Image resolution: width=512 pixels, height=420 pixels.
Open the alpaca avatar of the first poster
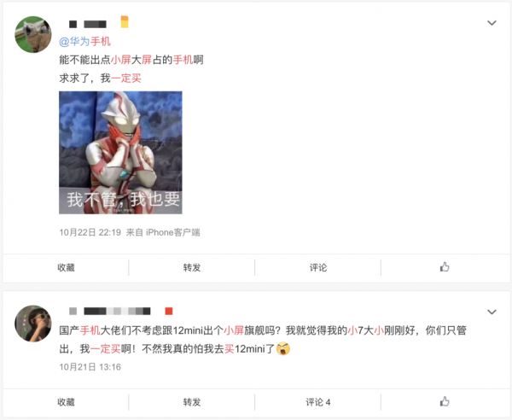tap(33, 34)
